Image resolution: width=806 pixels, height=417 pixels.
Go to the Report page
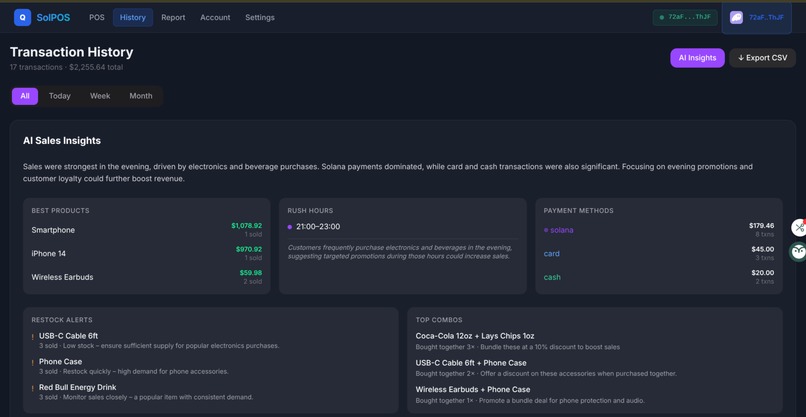coord(173,17)
